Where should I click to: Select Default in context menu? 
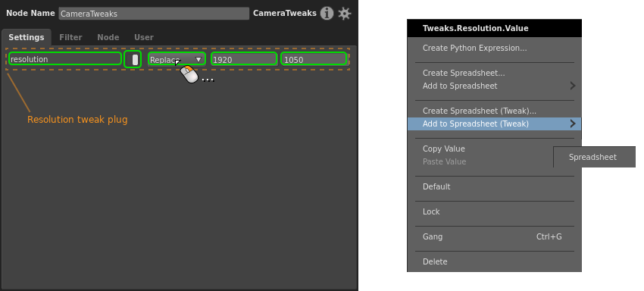495,186
